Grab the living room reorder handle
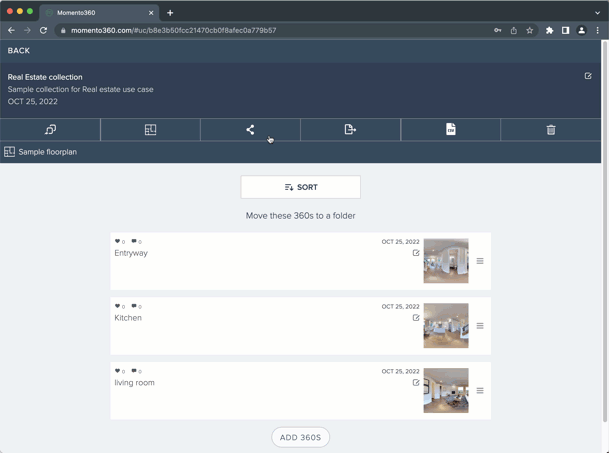The image size is (609, 453). (x=480, y=391)
